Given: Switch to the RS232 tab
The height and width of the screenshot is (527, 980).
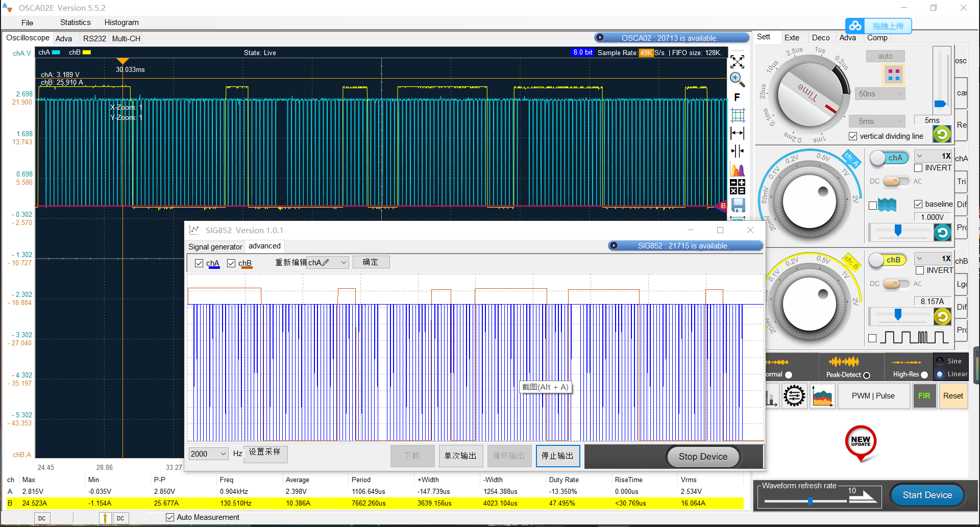Looking at the screenshot, I should pos(94,39).
